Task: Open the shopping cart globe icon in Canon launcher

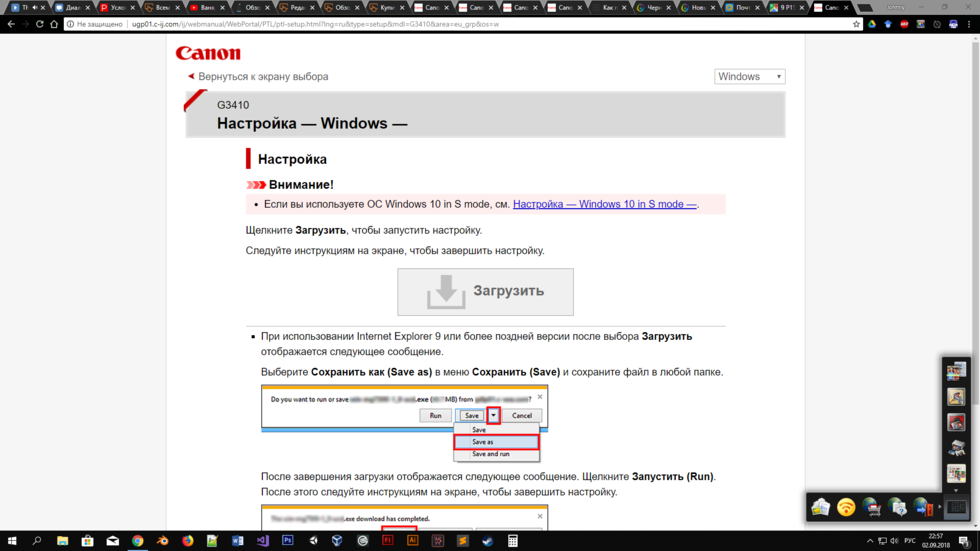Action: pos(871,508)
